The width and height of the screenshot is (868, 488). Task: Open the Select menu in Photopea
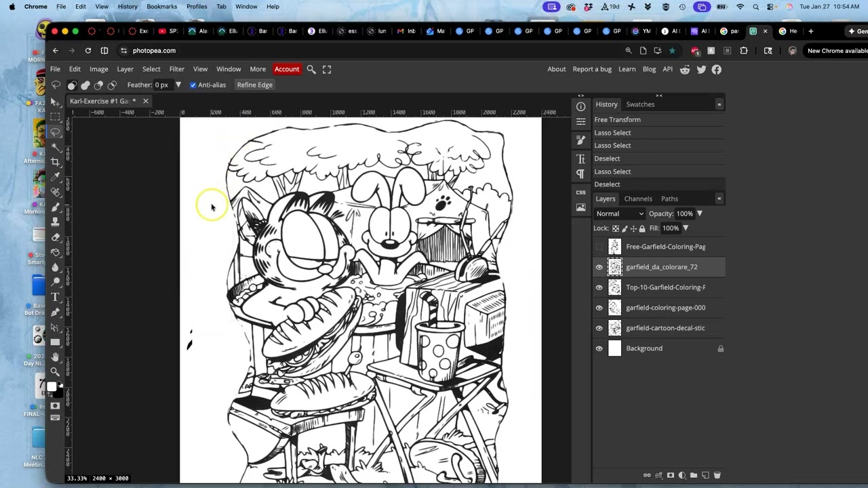151,69
